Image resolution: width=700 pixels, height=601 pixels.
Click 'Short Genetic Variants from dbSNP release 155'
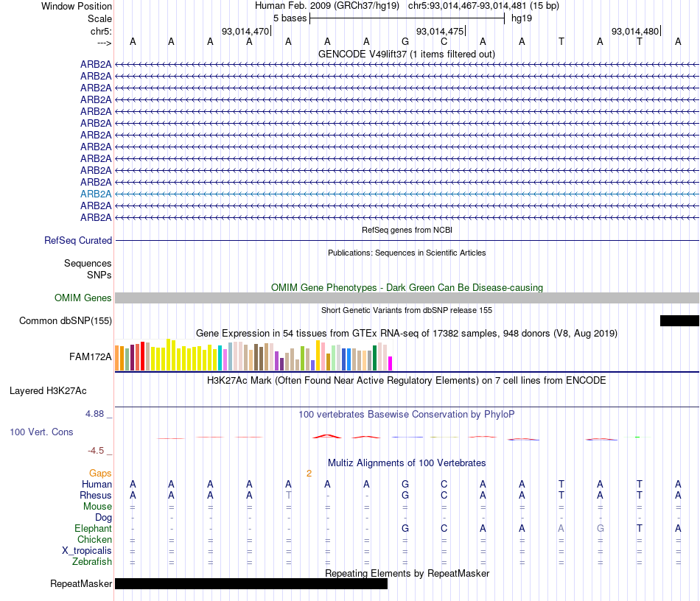coord(407,311)
